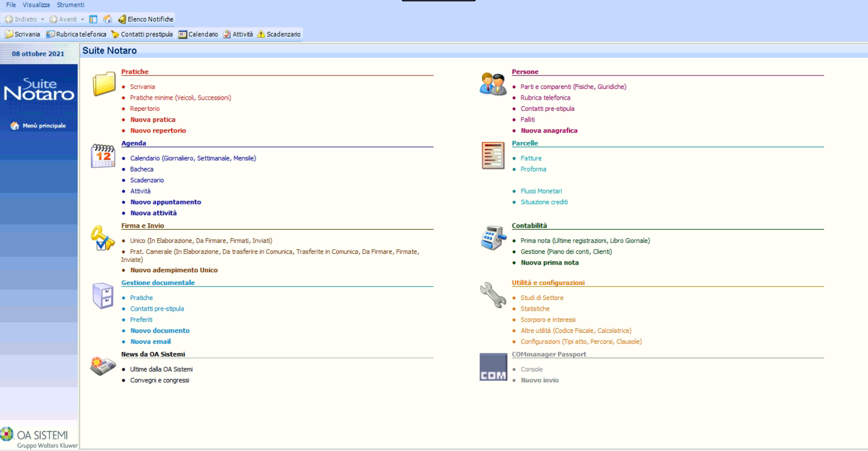The height and width of the screenshot is (451, 868).
Task: Create a Nuovo adempimento Unico
Action: coord(174,270)
